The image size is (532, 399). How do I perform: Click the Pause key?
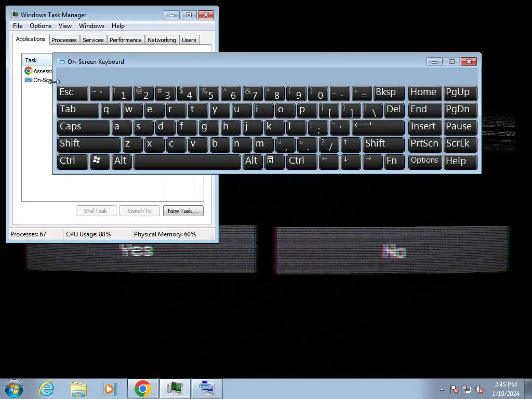pos(460,128)
